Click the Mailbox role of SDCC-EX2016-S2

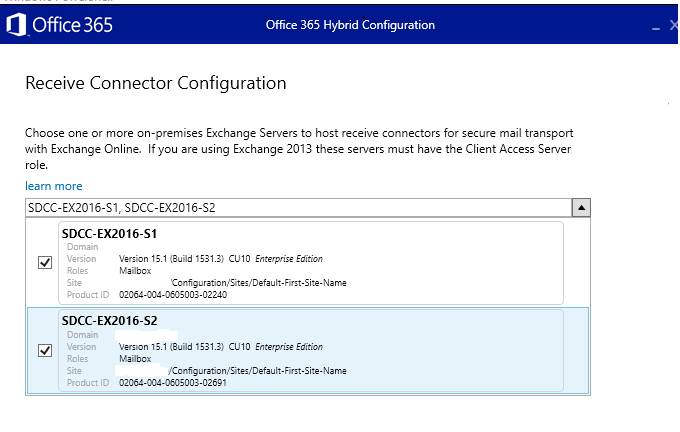pyautogui.click(x=135, y=358)
